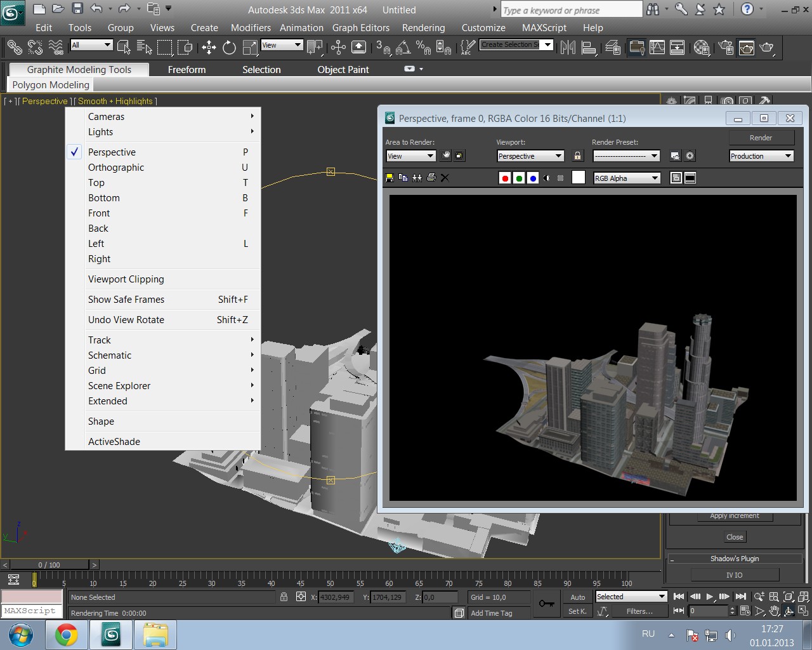Select the Move tool in main toolbar
812x650 pixels.
(x=209, y=48)
